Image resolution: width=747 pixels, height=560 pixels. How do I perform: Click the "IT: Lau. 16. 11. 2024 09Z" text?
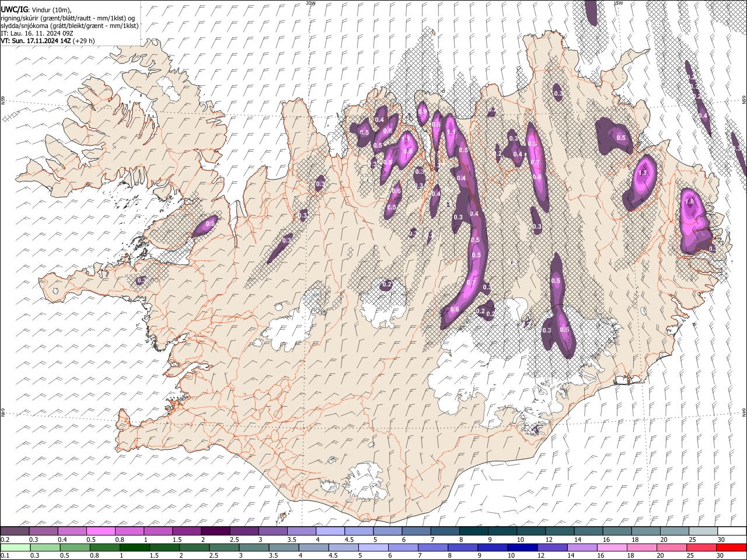click(37, 33)
